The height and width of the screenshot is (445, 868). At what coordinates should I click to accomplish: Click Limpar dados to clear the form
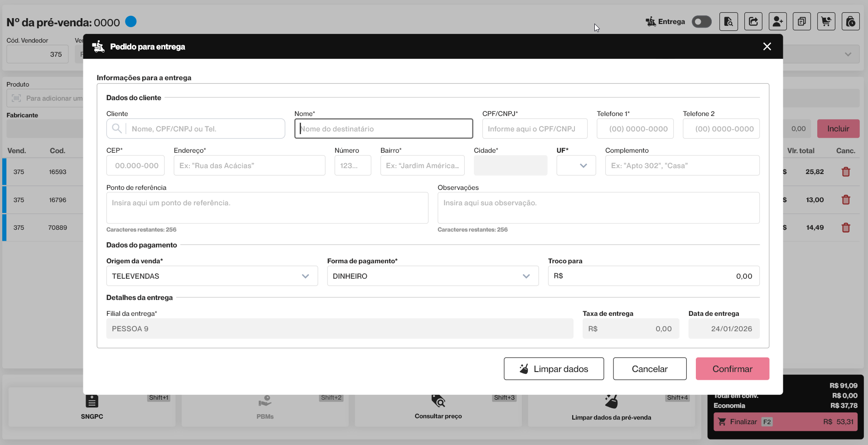pos(554,369)
